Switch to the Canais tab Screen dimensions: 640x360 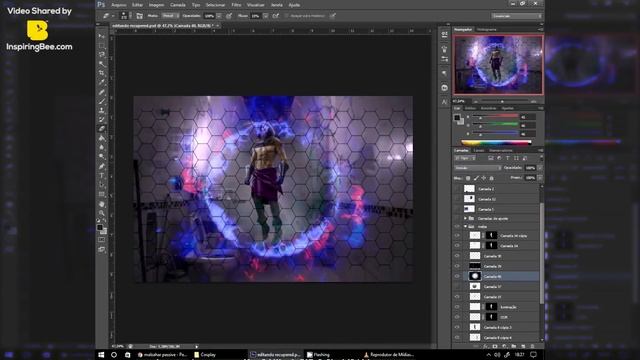pyautogui.click(x=479, y=150)
